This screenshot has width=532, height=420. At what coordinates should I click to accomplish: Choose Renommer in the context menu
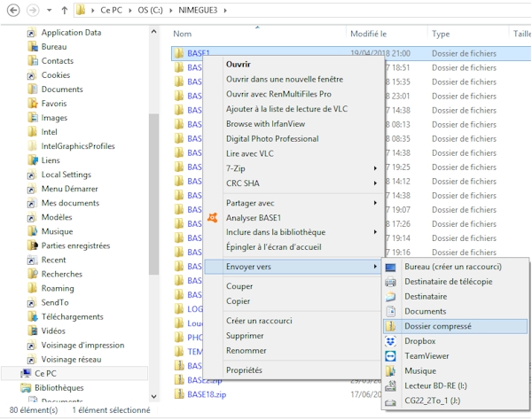[246, 350]
